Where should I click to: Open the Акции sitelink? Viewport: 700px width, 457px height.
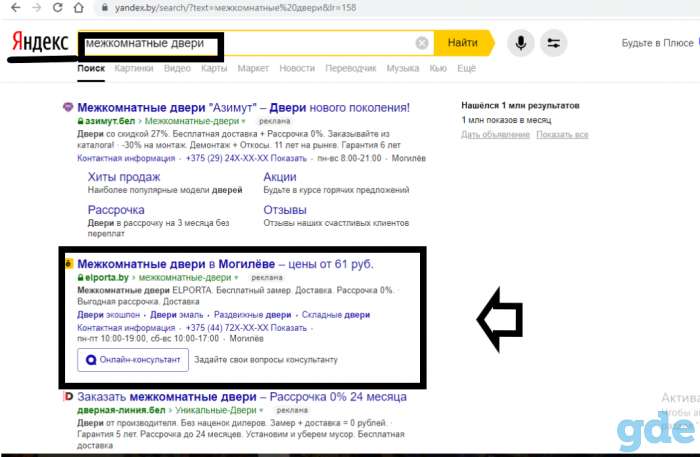coord(279,177)
